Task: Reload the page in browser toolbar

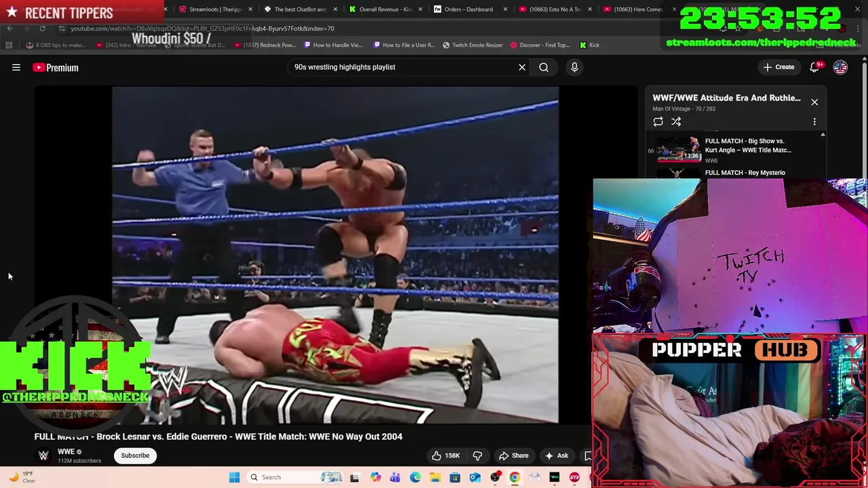Action: 42,28
